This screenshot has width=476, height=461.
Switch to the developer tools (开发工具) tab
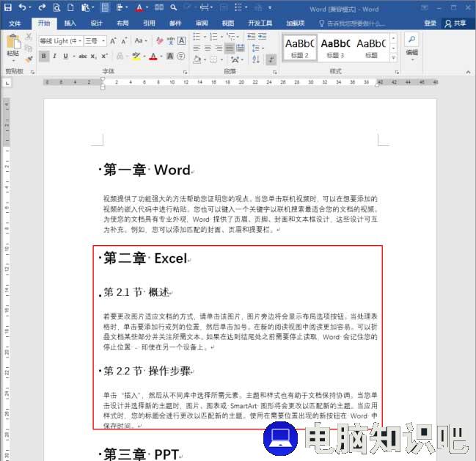pos(260,23)
